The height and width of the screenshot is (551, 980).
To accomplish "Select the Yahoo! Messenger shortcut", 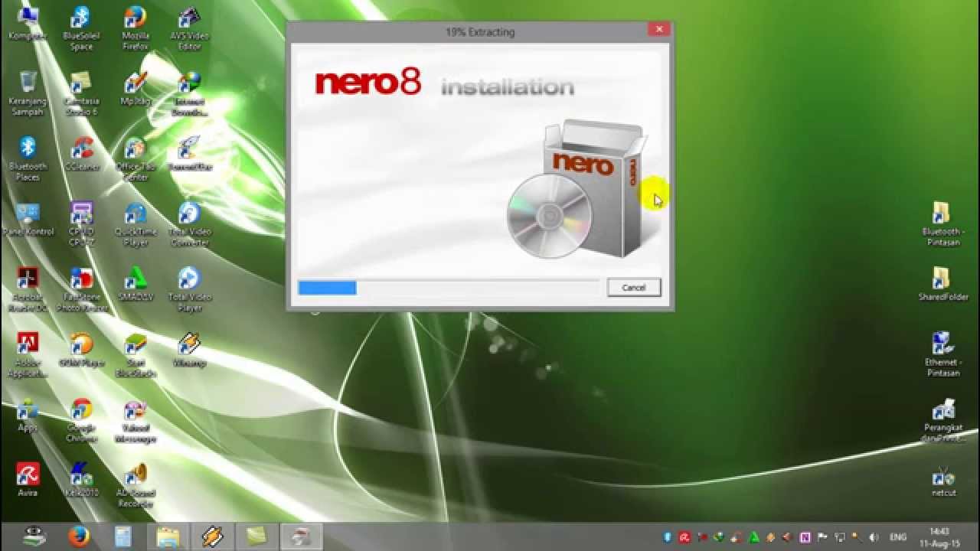I will click(x=136, y=420).
